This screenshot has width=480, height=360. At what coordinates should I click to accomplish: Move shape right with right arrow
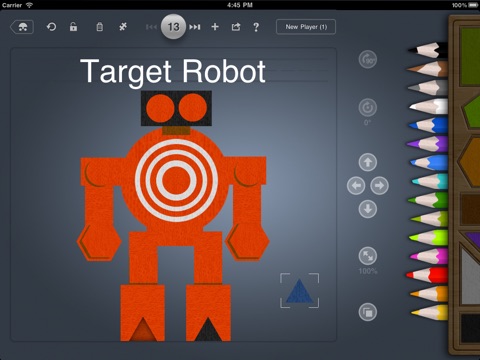379,186
